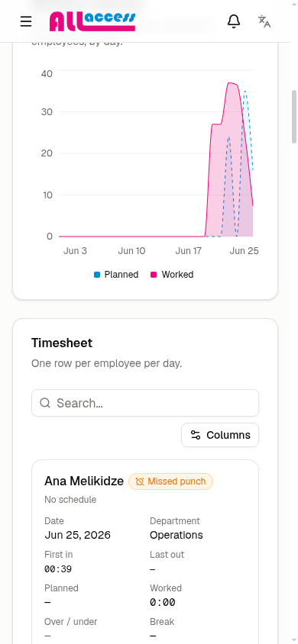
Task: Focus the timesheet Search field
Action: click(145, 403)
